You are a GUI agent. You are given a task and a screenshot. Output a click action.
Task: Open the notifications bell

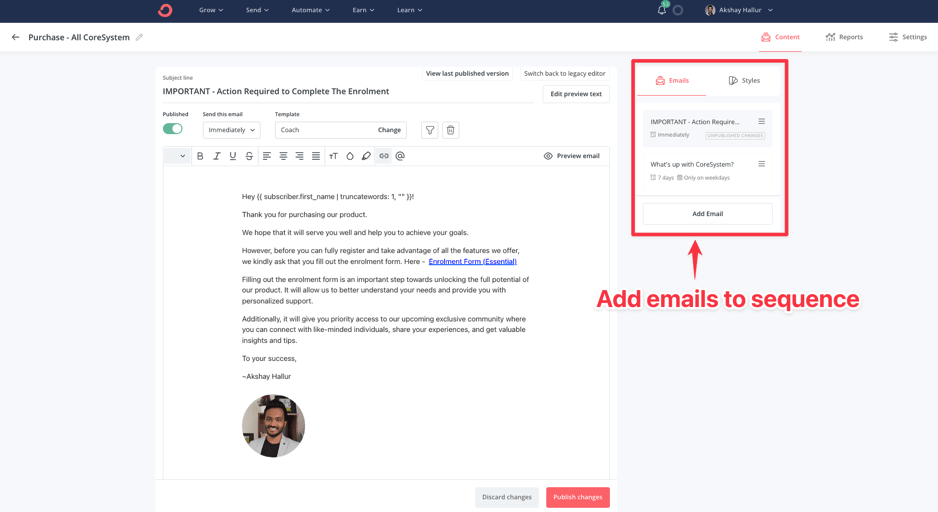(662, 10)
